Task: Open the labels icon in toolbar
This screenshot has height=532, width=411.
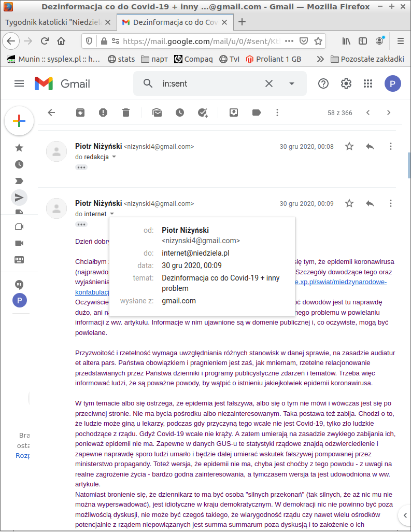Action: [x=257, y=113]
